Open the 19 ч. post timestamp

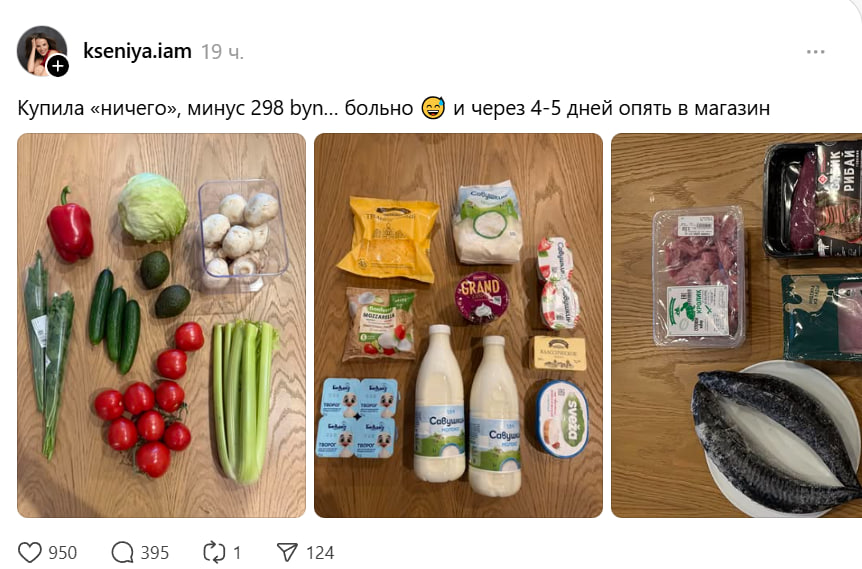click(x=222, y=52)
